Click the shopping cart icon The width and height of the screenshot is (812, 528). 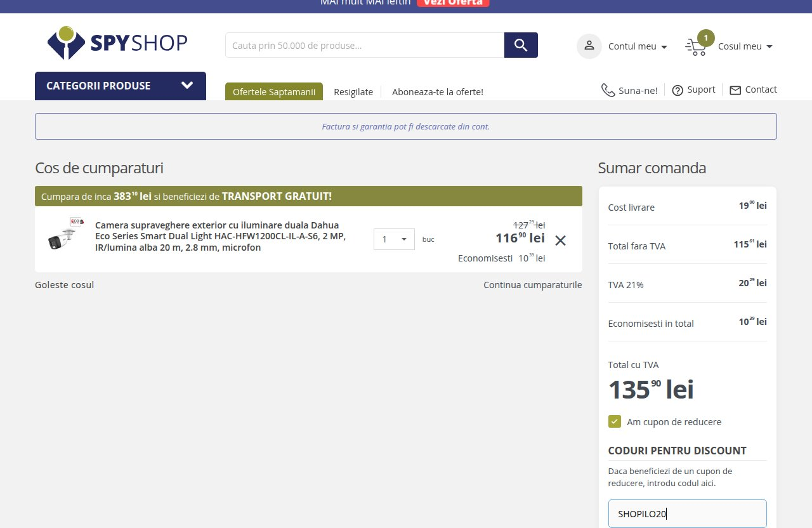[696, 48]
